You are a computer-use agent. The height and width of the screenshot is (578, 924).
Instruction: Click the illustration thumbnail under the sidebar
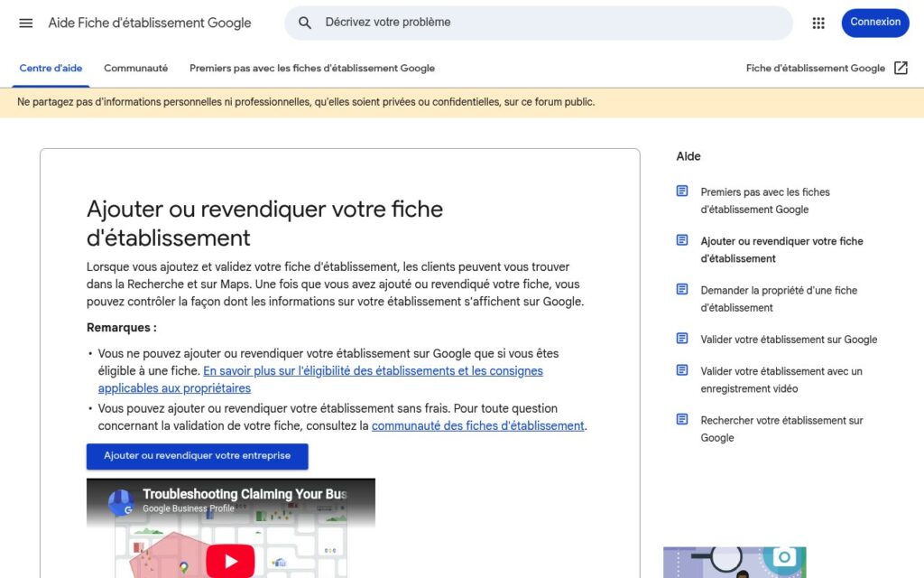(735, 562)
